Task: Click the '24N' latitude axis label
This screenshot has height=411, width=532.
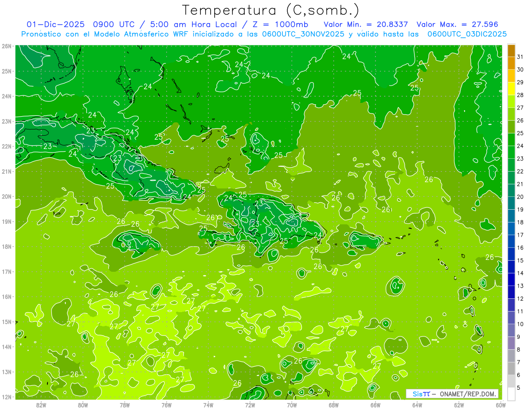Action: click(6, 96)
